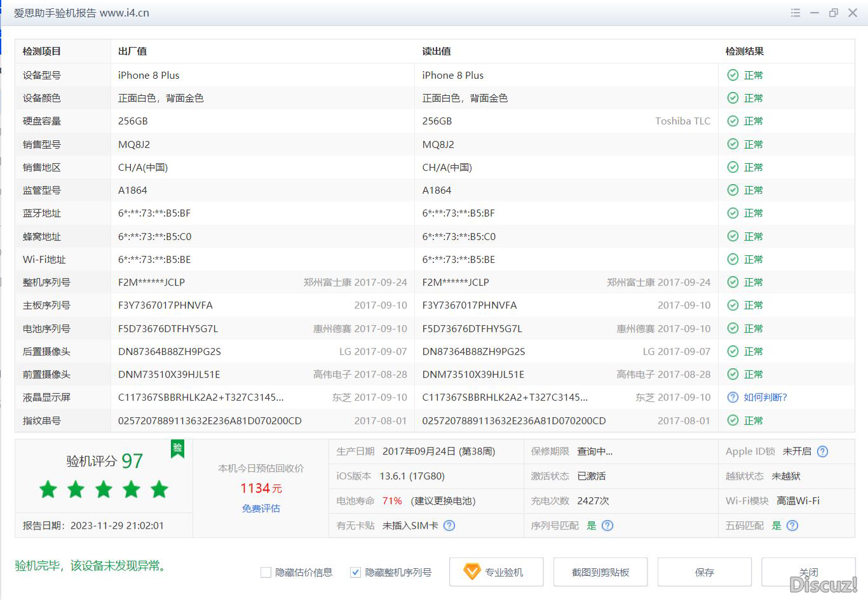Click the green check icon in 主板序列号 row

[733, 305]
